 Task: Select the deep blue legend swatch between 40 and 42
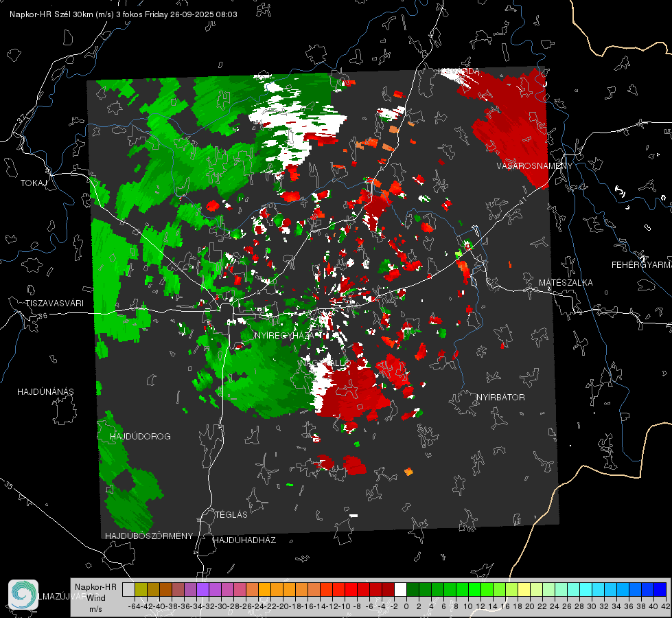660,590
